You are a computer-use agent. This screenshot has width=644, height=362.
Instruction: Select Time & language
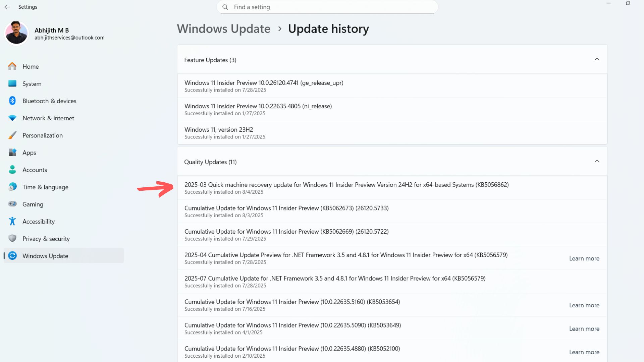tap(64, 187)
